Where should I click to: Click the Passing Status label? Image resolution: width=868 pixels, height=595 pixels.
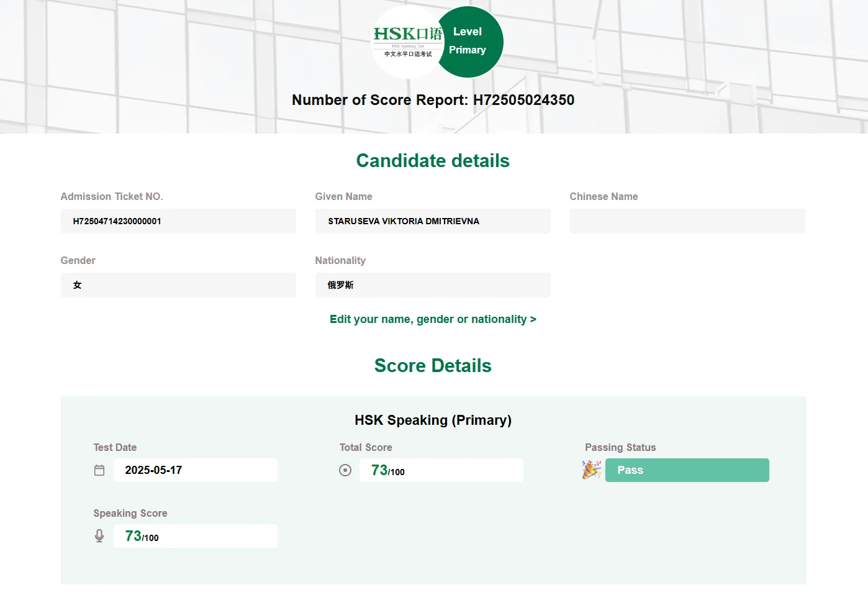620,447
